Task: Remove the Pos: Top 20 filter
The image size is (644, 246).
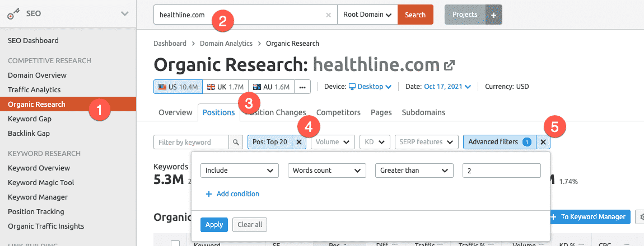Action: (299, 142)
